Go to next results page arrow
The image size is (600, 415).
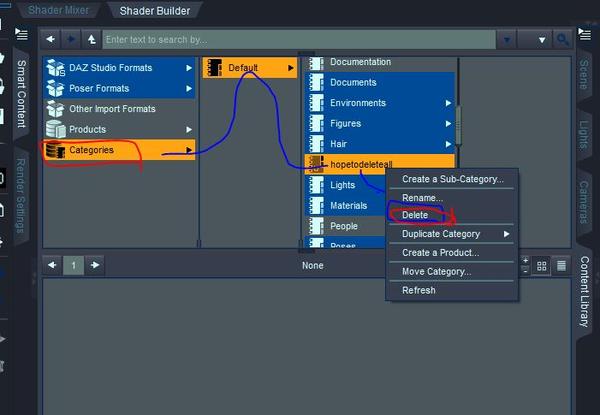point(95,265)
